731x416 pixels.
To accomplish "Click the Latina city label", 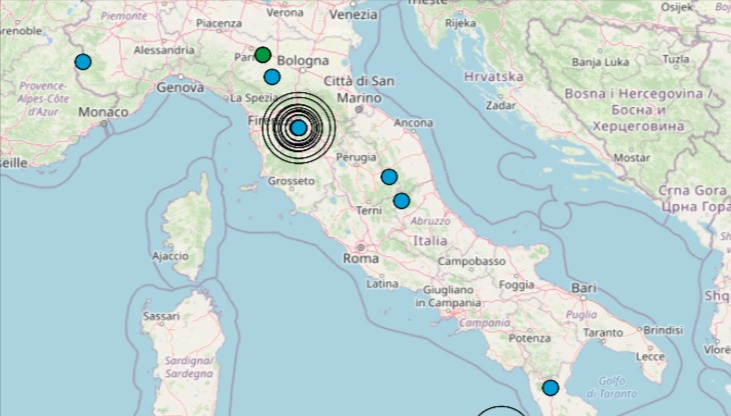I will pos(382,284).
